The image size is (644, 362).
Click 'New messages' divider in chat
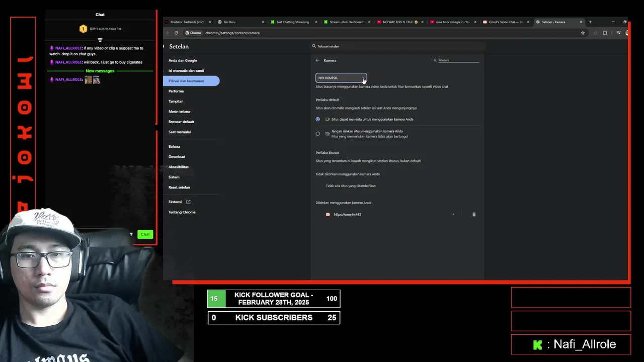(100, 71)
